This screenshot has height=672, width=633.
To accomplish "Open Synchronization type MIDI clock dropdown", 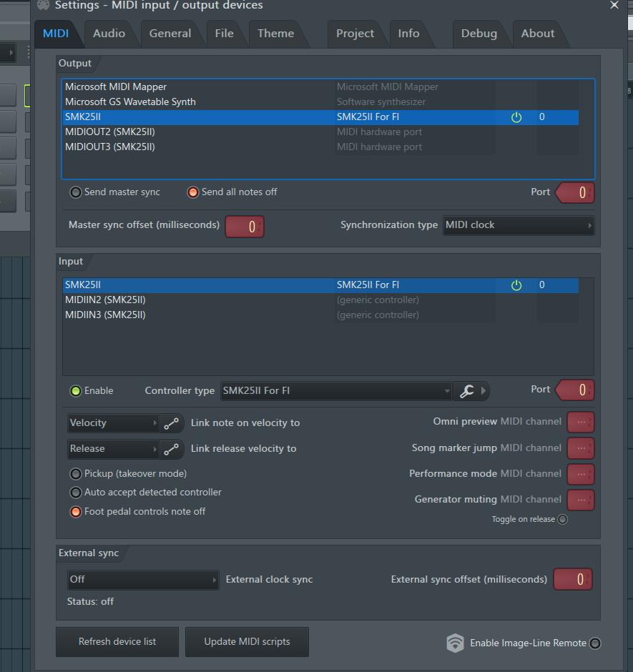I will pyautogui.click(x=519, y=225).
